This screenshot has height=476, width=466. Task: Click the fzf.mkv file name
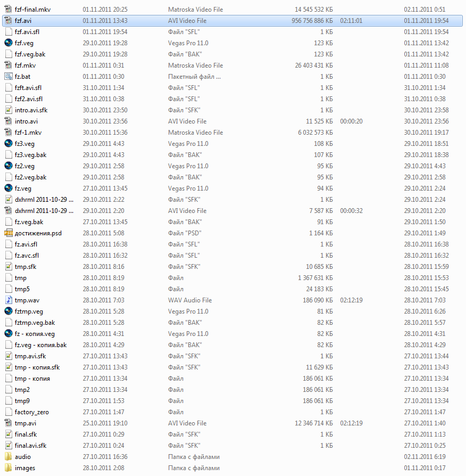[x=25, y=65]
